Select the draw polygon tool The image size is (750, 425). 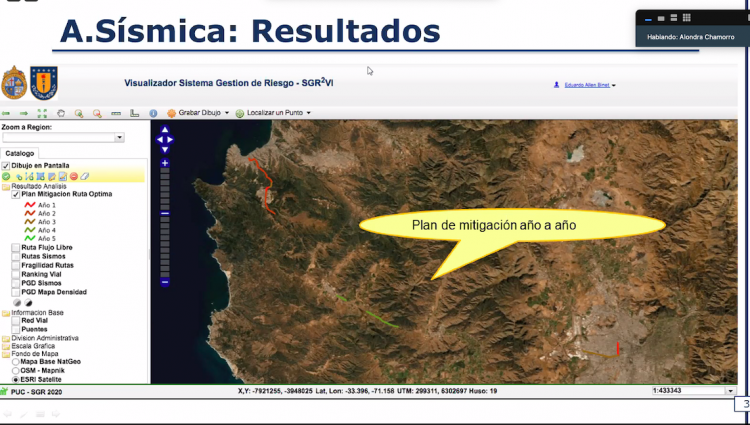coord(41,176)
